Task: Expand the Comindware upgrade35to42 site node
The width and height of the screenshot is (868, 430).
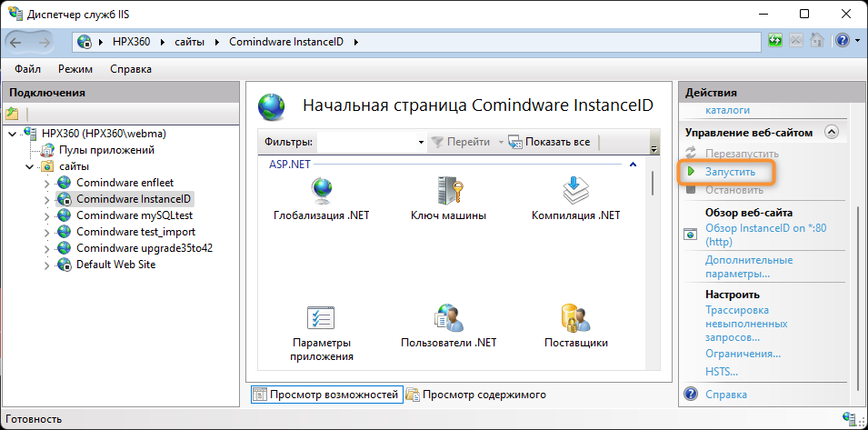Action: [x=47, y=248]
